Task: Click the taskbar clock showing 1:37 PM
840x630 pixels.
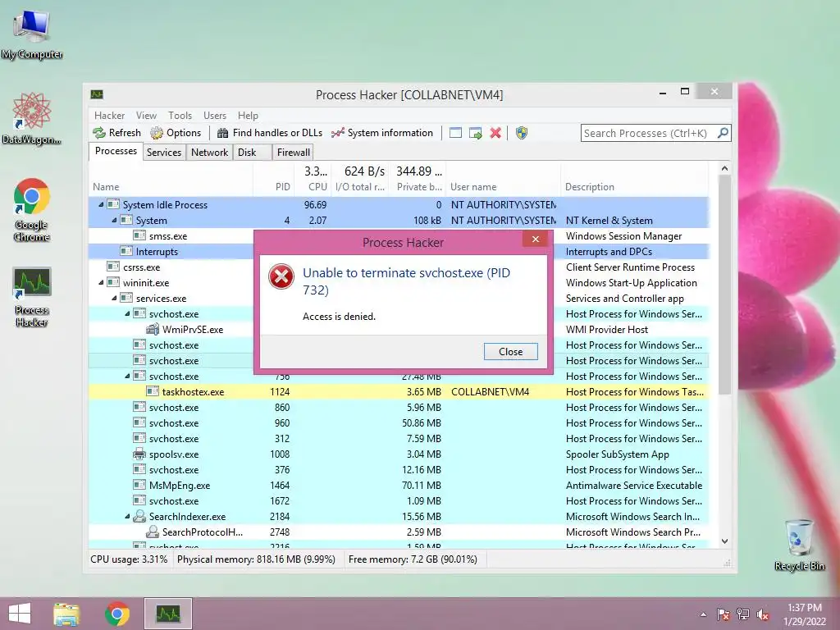Action: [804, 614]
